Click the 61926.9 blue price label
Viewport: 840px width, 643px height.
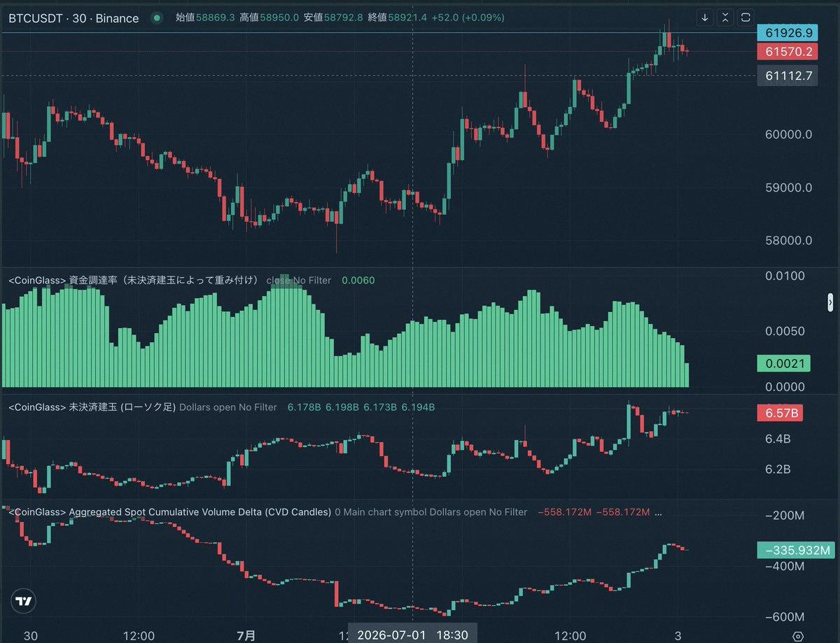(x=789, y=32)
